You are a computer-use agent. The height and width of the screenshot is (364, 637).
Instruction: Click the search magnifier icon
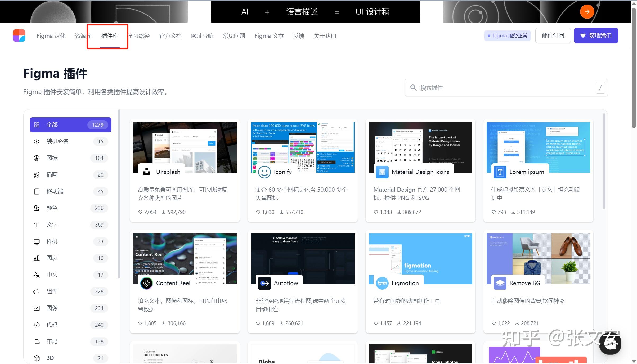pos(414,87)
